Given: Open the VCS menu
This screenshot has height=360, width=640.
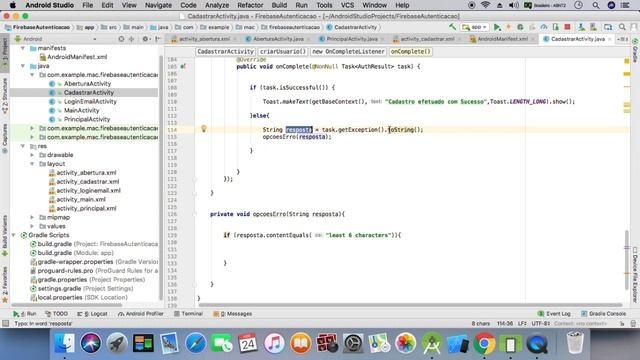Looking at the screenshot, I should [347, 5].
